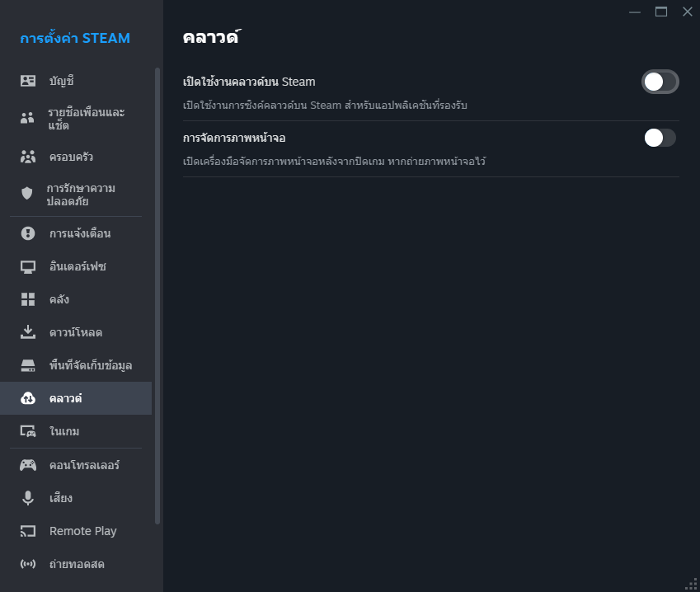This screenshot has width=700, height=592.
Task: Click the Security shield icon
Action: coord(28,194)
